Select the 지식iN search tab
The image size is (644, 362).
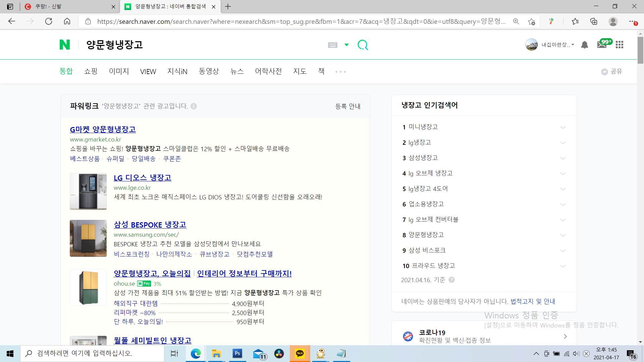pyautogui.click(x=177, y=71)
